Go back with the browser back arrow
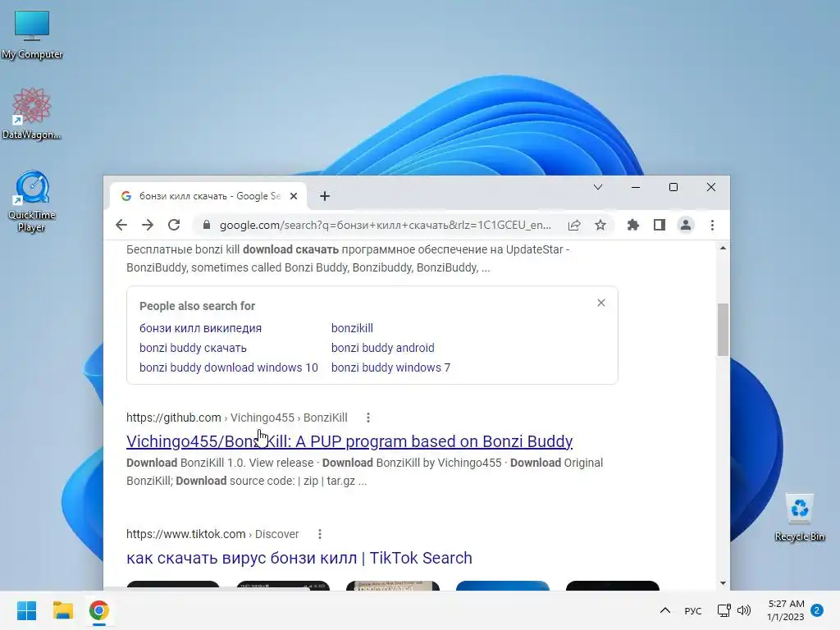Viewport: 840px width, 630px height. [121, 225]
